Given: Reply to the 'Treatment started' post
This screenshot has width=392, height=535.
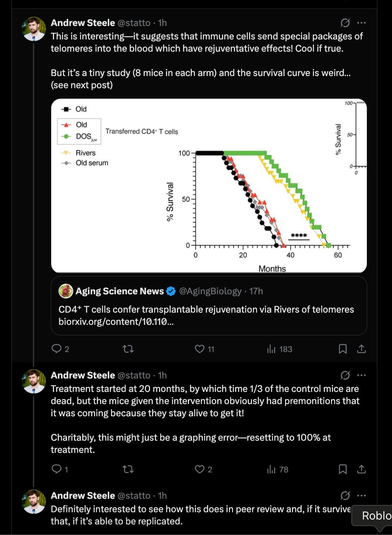Looking at the screenshot, I should click(56, 469).
